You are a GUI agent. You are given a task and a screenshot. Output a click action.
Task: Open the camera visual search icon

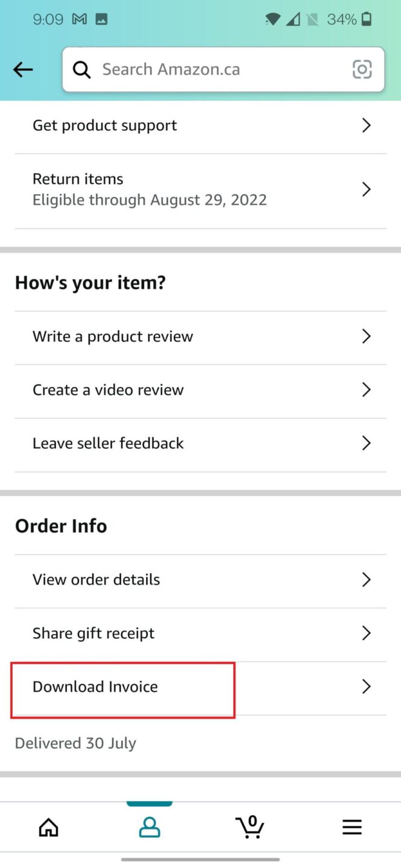pos(362,69)
